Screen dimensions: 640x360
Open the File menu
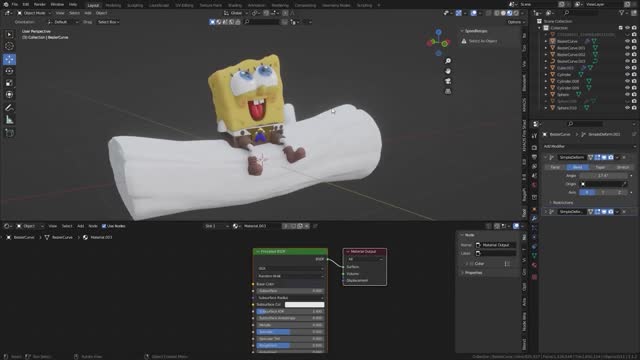[15, 4]
